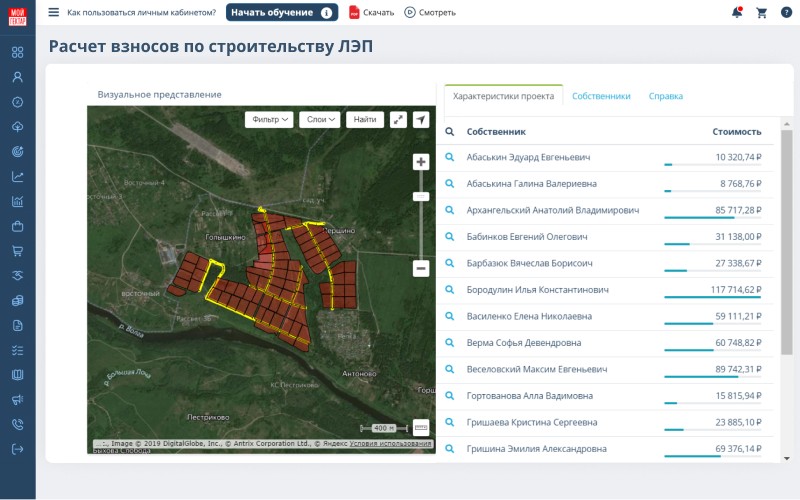Toggle the map ruler tool
The width and height of the screenshot is (800, 500).
(421, 427)
